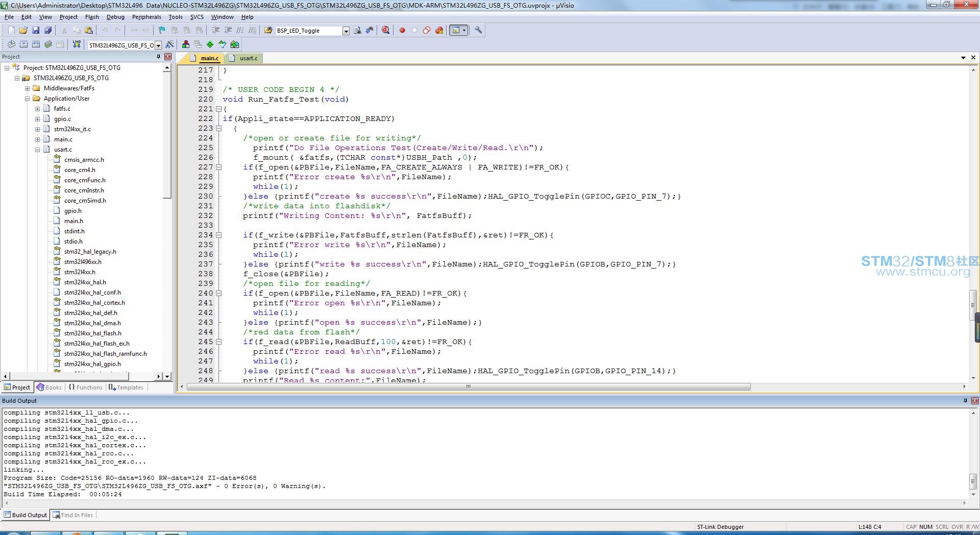Switch to the Books panel tab
Viewport: 980px width, 535px height.
click(x=49, y=387)
